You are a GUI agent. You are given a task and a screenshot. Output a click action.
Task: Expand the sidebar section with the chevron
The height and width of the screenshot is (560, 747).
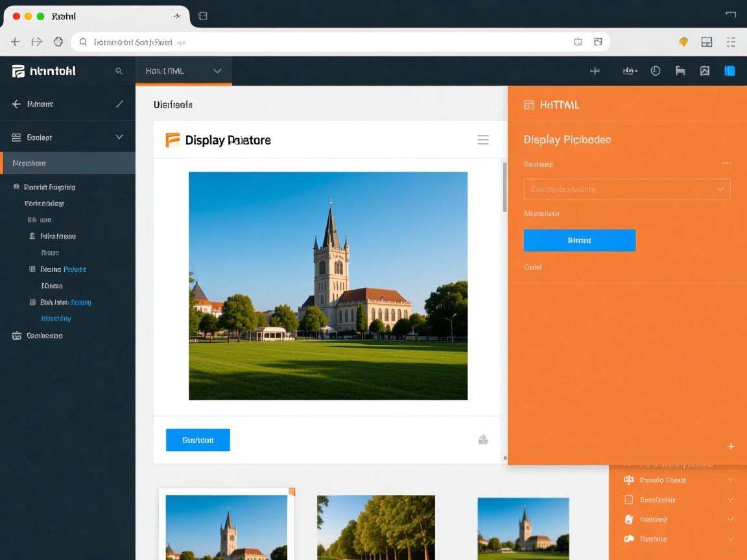pyautogui.click(x=119, y=137)
